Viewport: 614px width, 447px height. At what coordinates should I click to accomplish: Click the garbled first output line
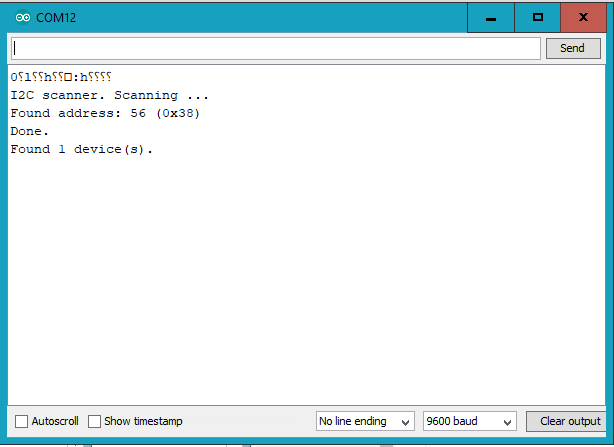pyautogui.click(x=61, y=77)
